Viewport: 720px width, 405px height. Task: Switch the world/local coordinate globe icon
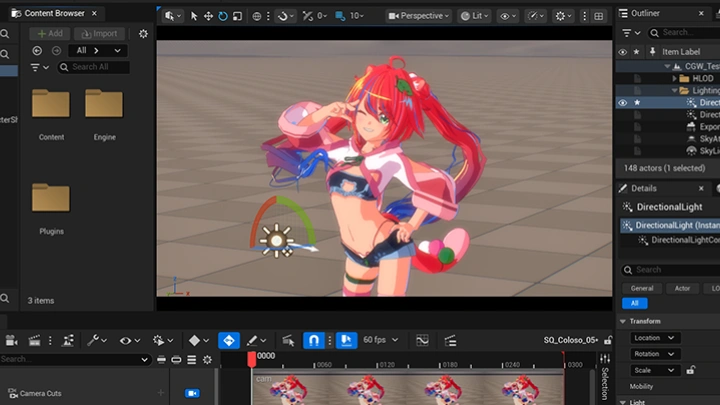click(x=257, y=16)
